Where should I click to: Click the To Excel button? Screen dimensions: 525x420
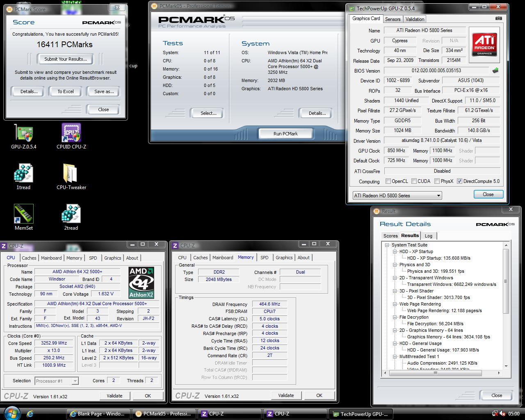point(66,91)
